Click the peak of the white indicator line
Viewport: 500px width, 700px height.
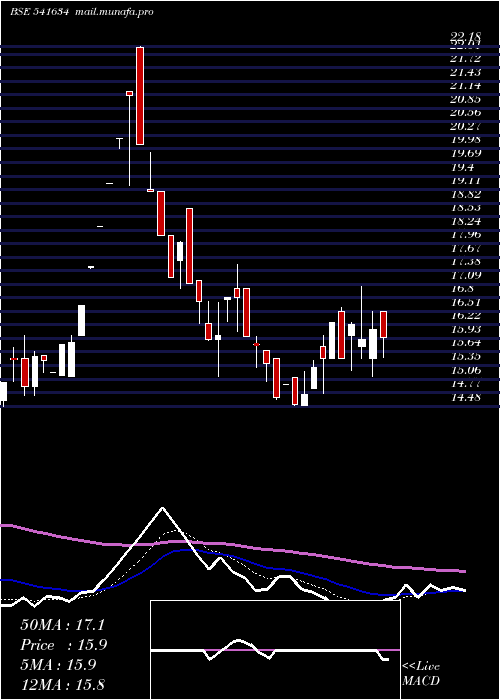coord(162,508)
